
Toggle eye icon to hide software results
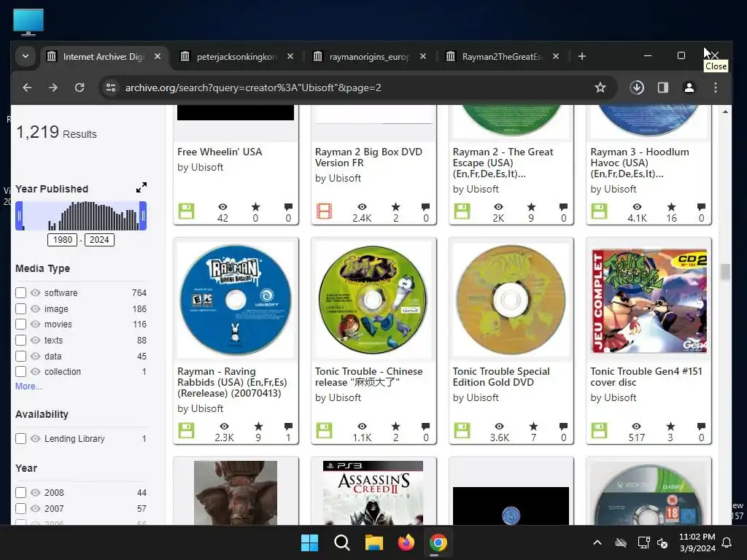pos(35,292)
